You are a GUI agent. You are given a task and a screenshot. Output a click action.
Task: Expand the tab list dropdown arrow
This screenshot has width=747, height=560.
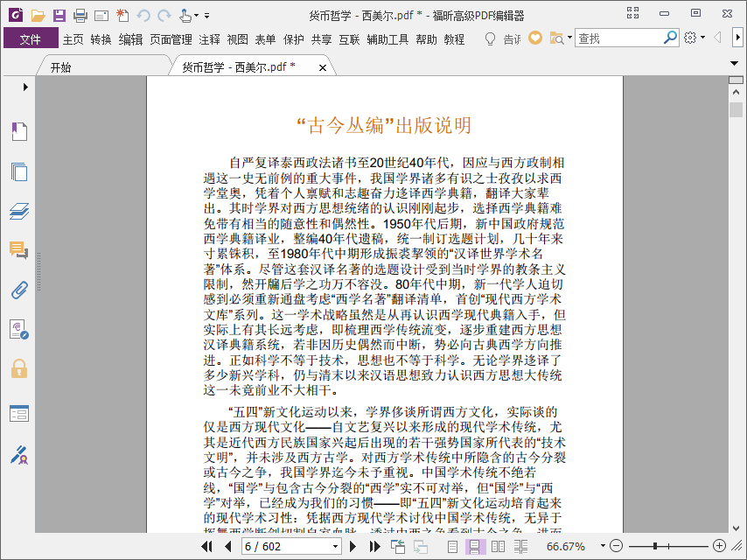tap(734, 63)
